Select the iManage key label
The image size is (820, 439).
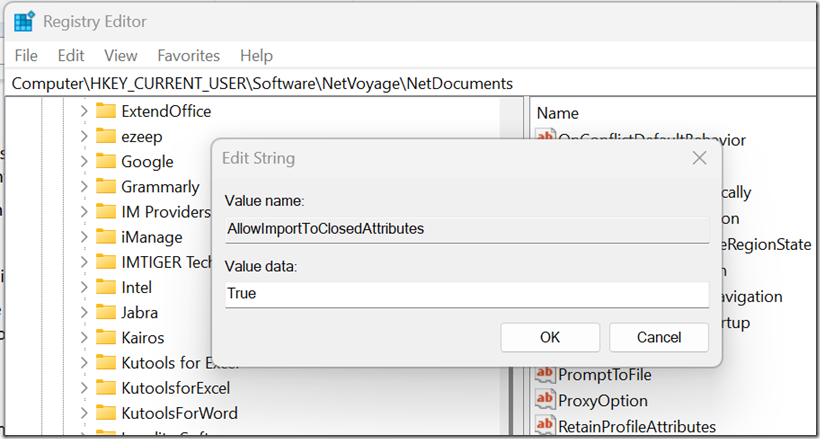point(152,237)
